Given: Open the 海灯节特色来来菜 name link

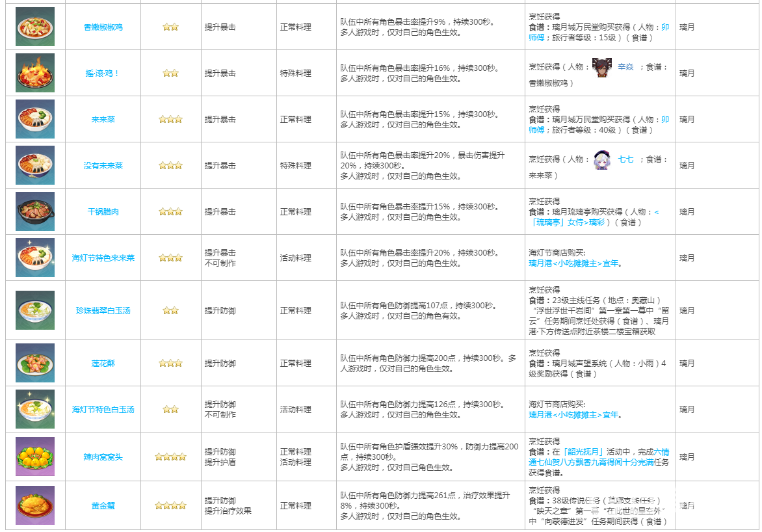Looking at the screenshot, I should pos(103,258).
